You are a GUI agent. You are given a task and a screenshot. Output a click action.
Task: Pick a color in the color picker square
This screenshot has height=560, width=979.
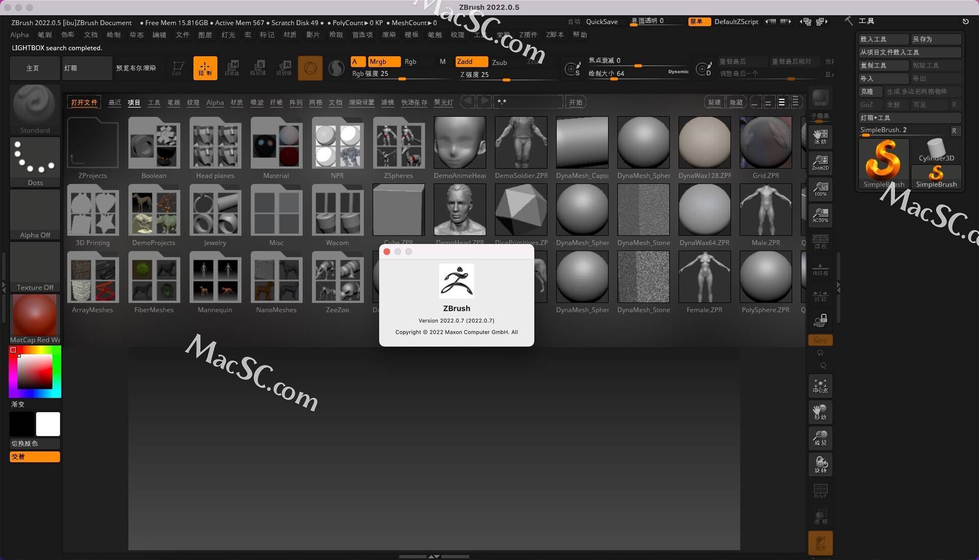click(x=35, y=371)
